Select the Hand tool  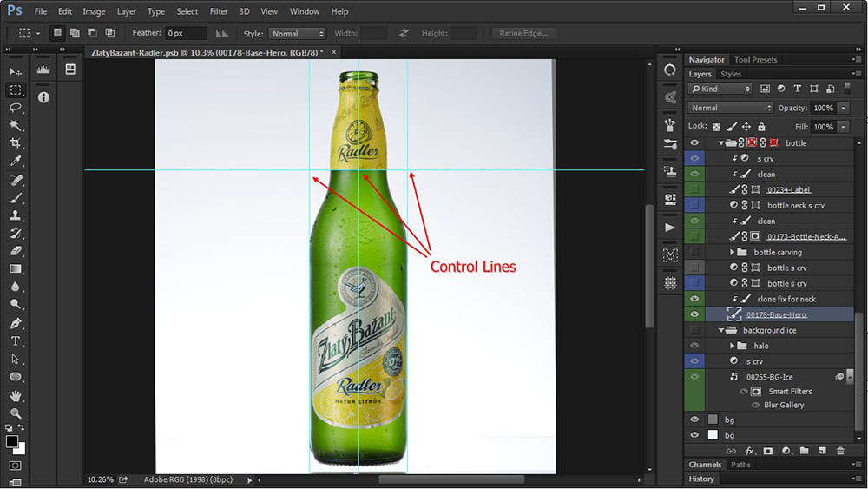tap(16, 395)
